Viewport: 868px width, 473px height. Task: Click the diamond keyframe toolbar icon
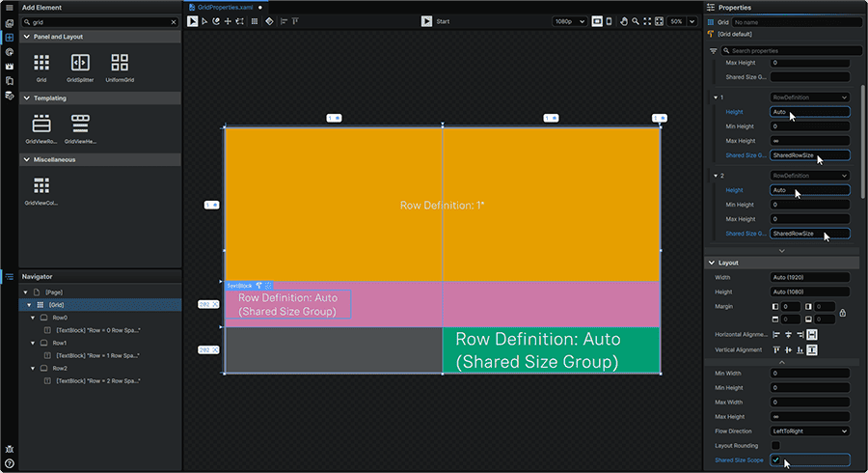pos(269,21)
